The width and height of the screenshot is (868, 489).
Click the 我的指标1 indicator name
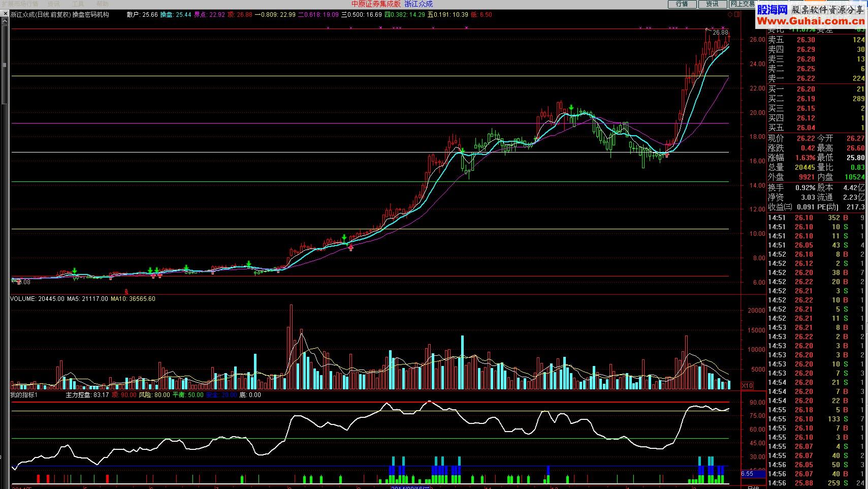24,395
